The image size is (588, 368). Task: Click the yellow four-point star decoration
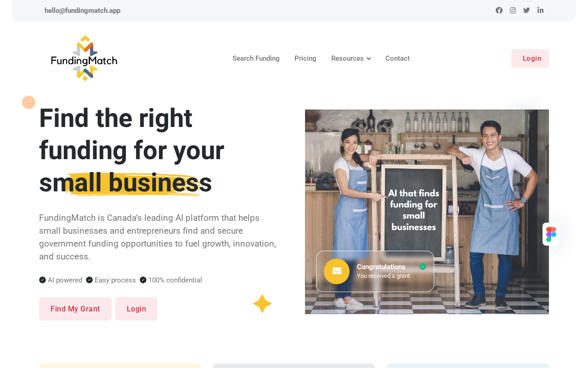(262, 304)
